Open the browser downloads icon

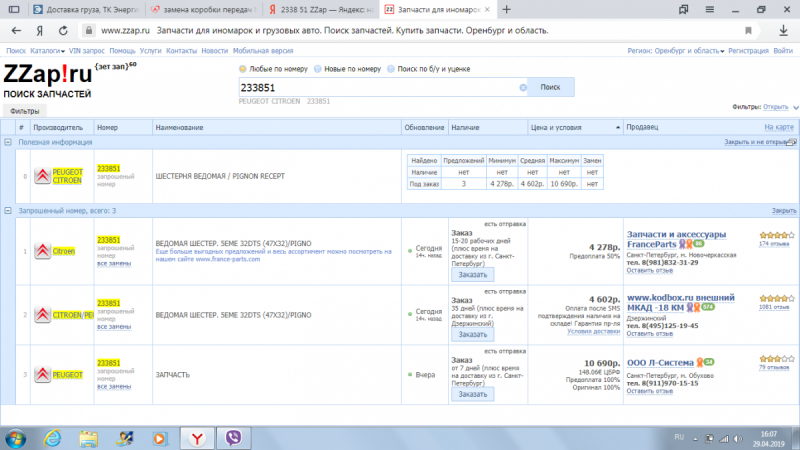(x=783, y=30)
